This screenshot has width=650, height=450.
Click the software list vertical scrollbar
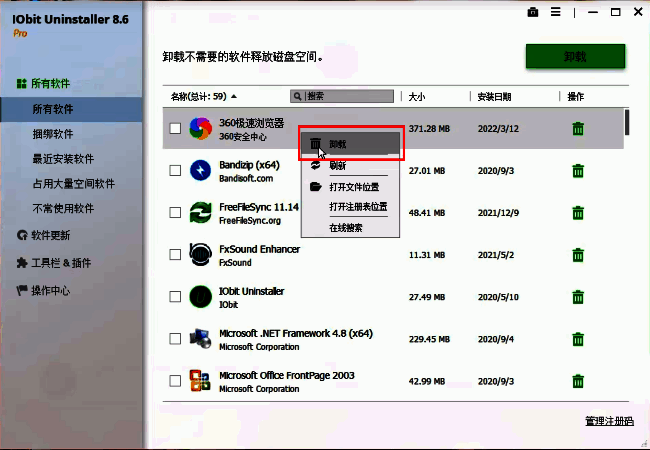(x=627, y=122)
